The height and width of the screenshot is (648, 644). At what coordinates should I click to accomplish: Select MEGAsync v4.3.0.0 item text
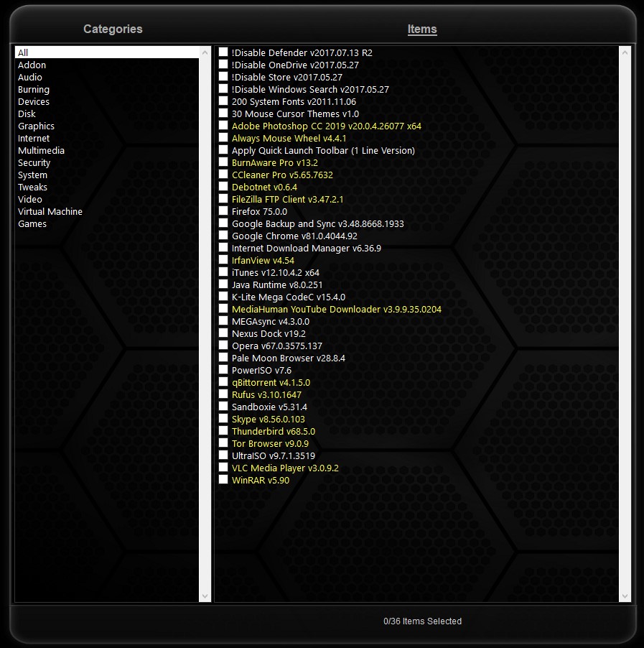pyautogui.click(x=270, y=321)
